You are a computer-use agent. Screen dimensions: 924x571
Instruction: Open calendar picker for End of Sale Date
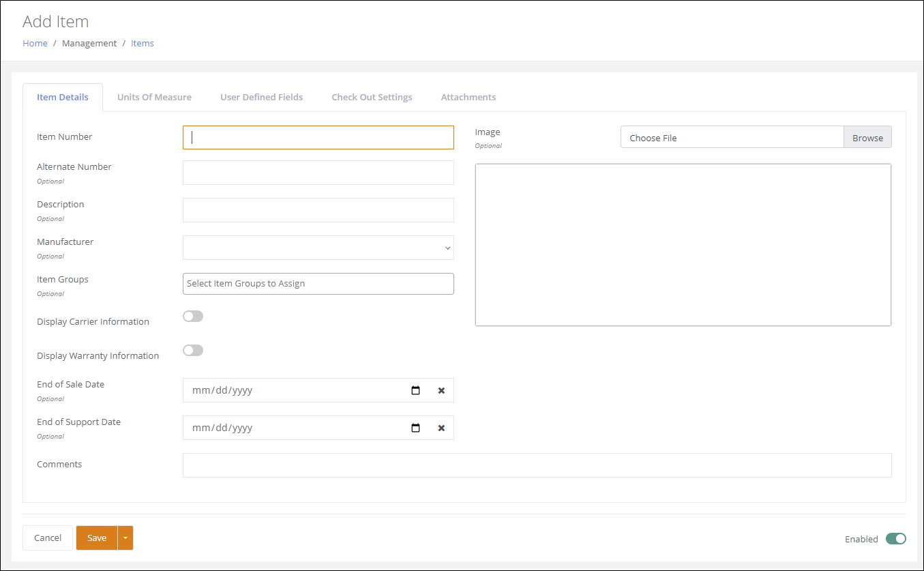tap(416, 390)
